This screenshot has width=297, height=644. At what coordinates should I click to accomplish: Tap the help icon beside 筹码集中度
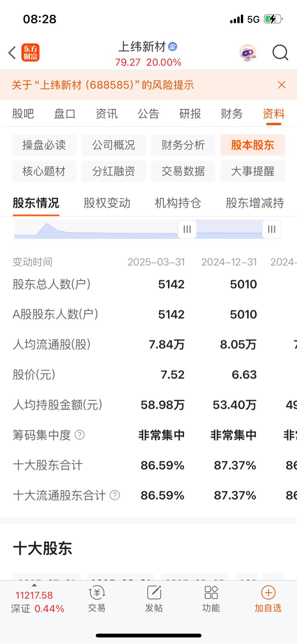pyautogui.click(x=80, y=435)
